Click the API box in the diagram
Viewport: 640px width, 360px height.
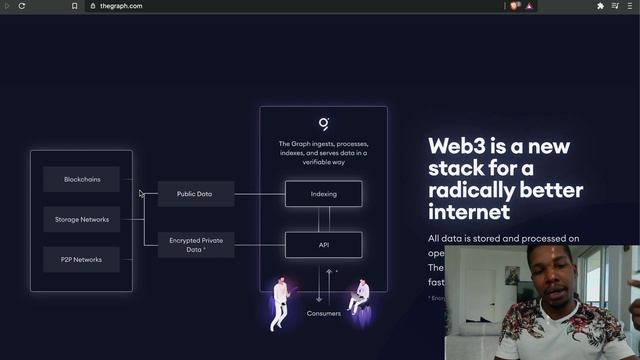click(x=324, y=245)
